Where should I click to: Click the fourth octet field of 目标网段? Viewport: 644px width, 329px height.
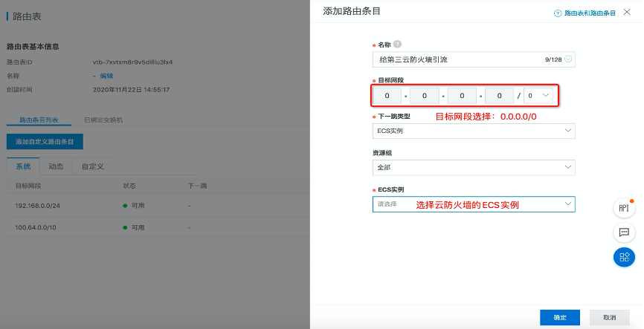499,96
